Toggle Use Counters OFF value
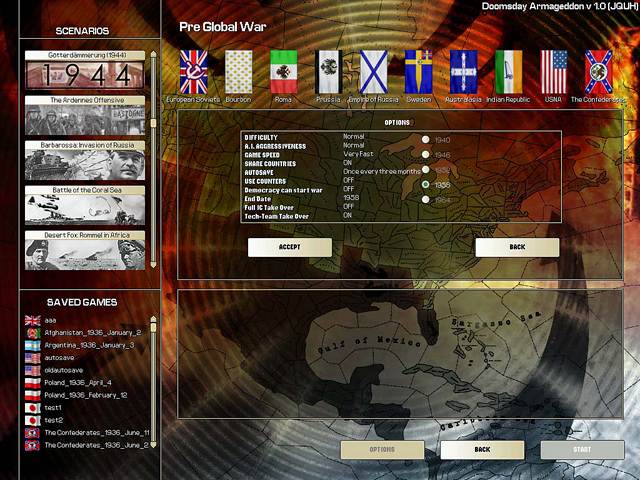640x480 pixels. [349, 180]
